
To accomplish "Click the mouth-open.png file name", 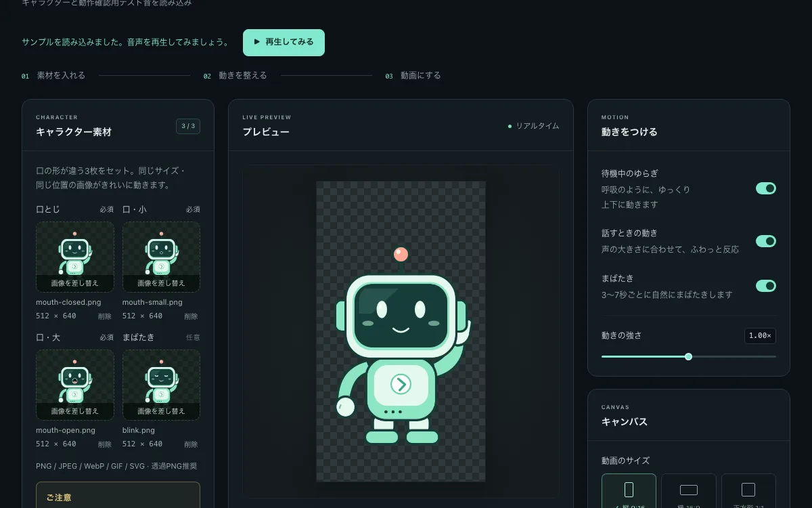I will point(66,430).
